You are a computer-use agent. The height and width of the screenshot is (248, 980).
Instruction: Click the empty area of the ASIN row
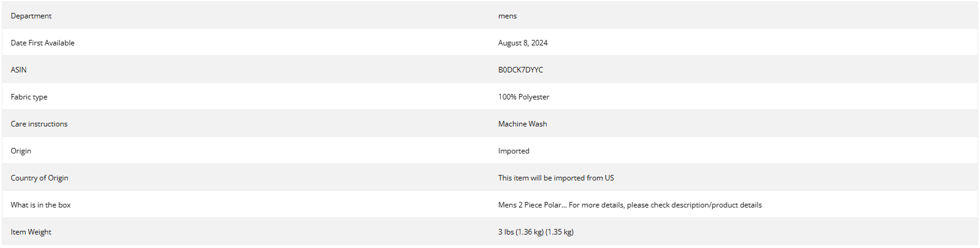(760, 70)
